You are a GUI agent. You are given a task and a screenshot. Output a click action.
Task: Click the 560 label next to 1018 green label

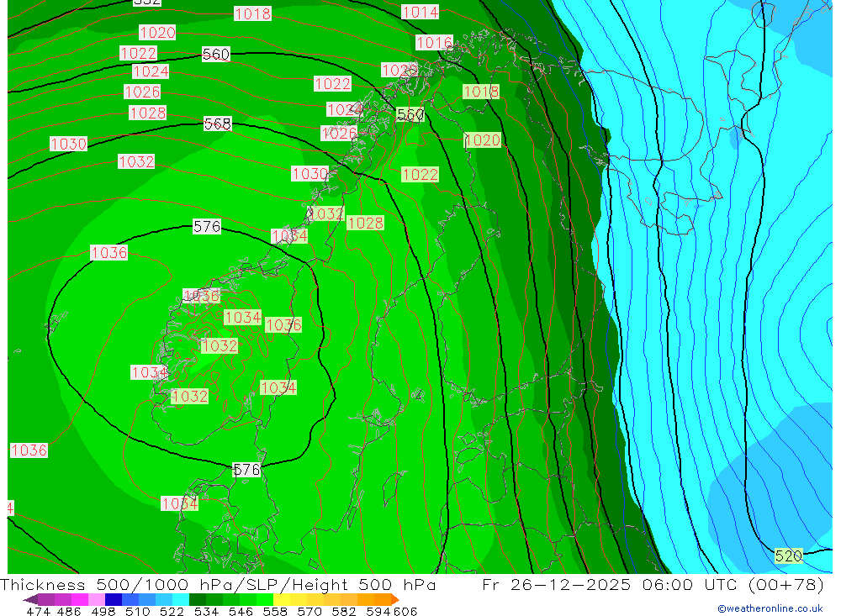click(410, 115)
